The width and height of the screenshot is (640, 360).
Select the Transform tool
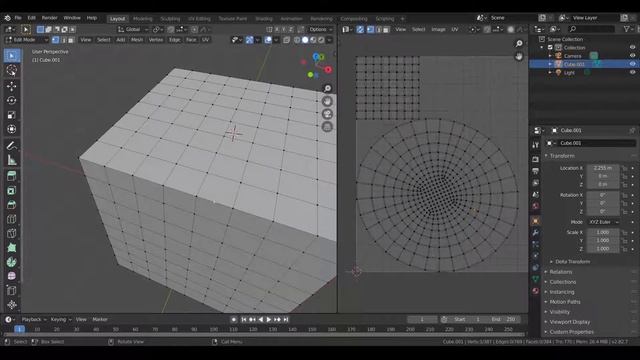(12, 129)
